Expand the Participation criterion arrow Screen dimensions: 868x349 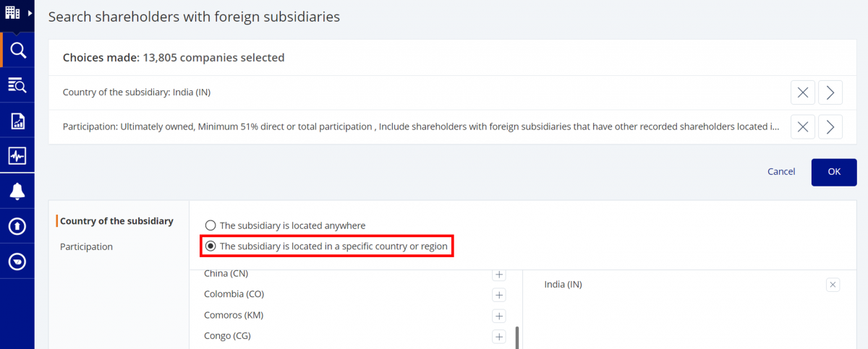(x=830, y=126)
